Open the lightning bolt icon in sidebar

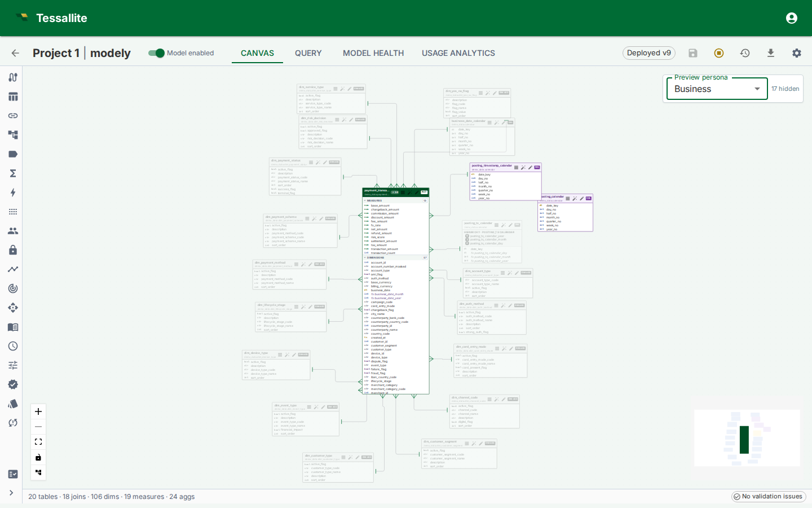coord(13,192)
